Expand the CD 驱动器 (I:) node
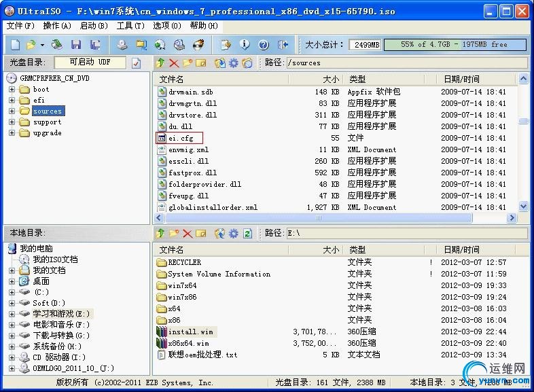 12,357
